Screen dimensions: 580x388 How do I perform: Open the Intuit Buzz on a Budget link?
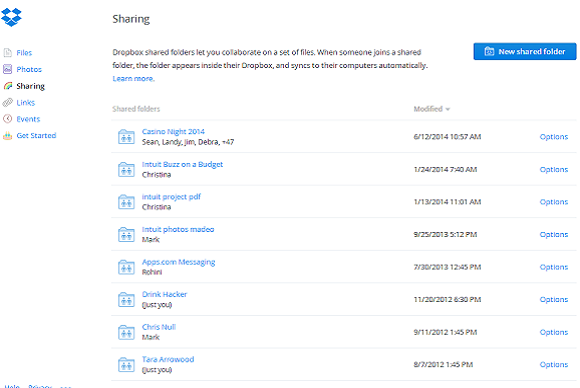point(182,164)
